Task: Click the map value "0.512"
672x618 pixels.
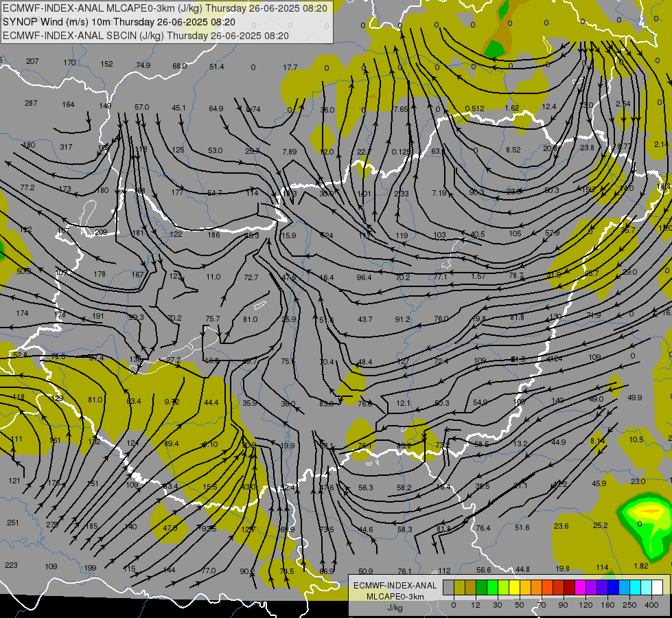Action: pos(474,108)
